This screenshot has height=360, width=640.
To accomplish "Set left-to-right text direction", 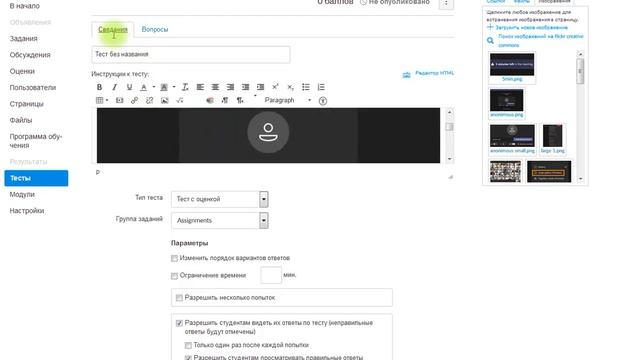I will (x=225, y=100).
